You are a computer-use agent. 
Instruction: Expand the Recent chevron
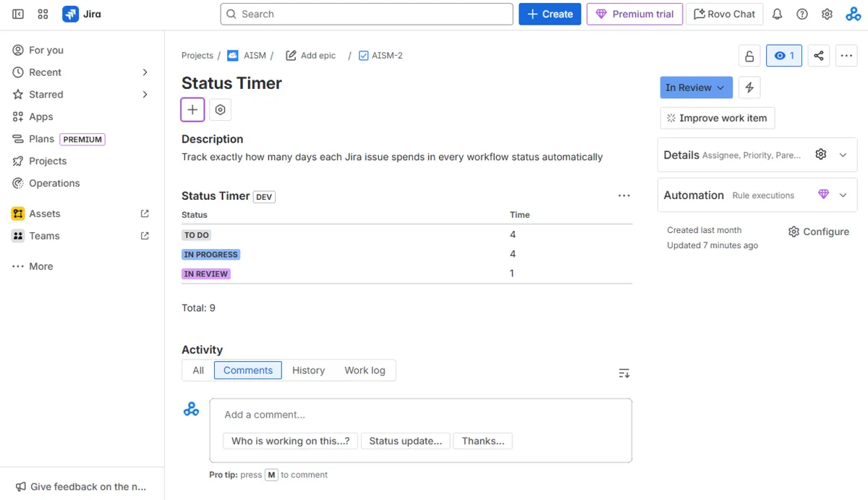pyautogui.click(x=145, y=72)
